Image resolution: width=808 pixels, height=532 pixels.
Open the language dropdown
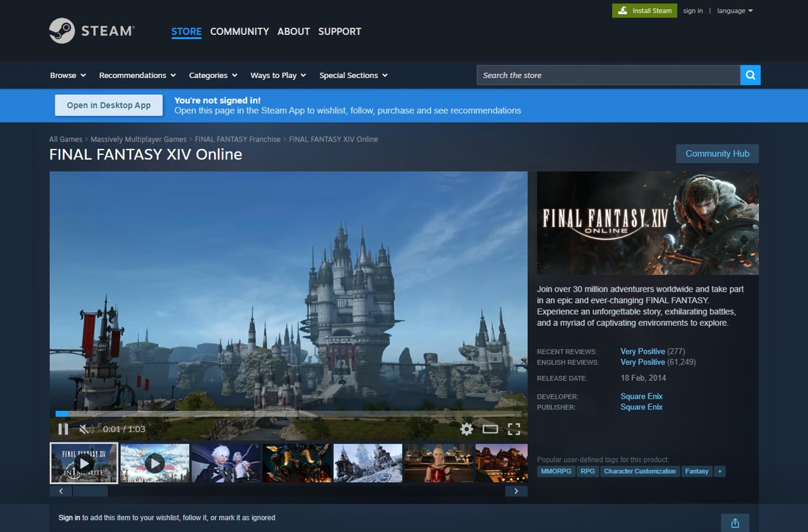[x=735, y=11]
